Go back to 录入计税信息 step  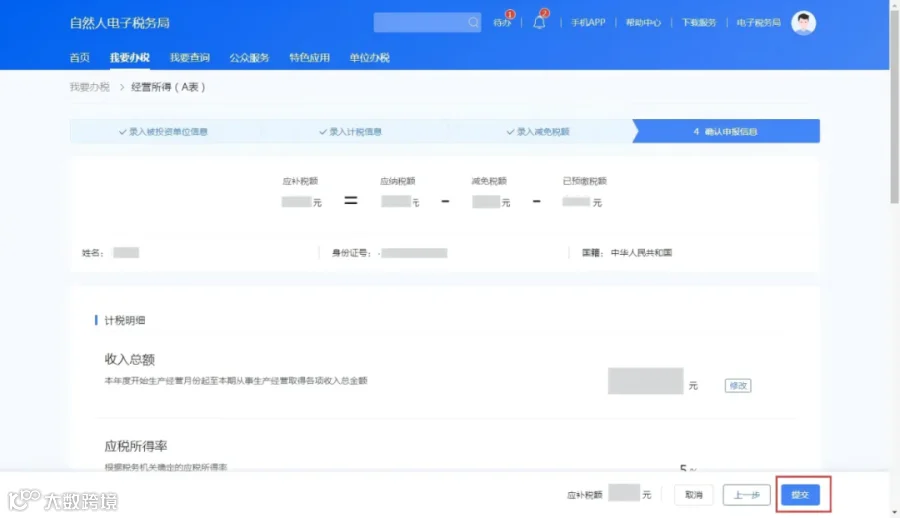pyautogui.click(x=350, y=132)
